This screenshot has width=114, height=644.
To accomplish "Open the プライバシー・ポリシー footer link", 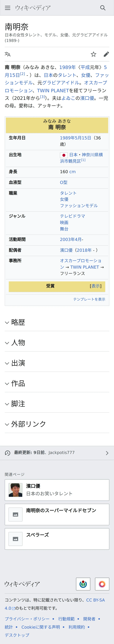I will pos(27,619).
